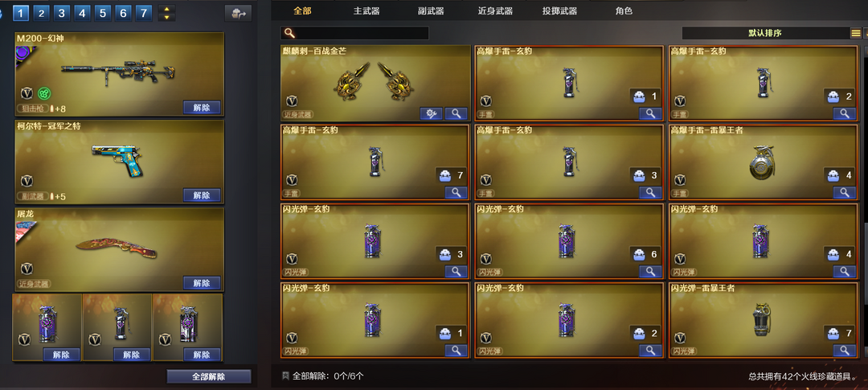Open the 投掷武器 tab
The image size is (868, 390).
click(559, 11)
